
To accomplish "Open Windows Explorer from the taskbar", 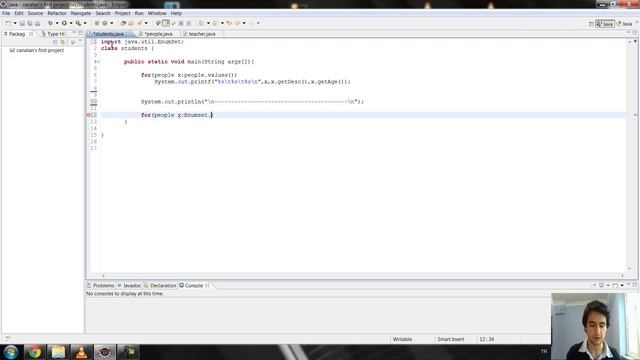I will pos(58,352).
